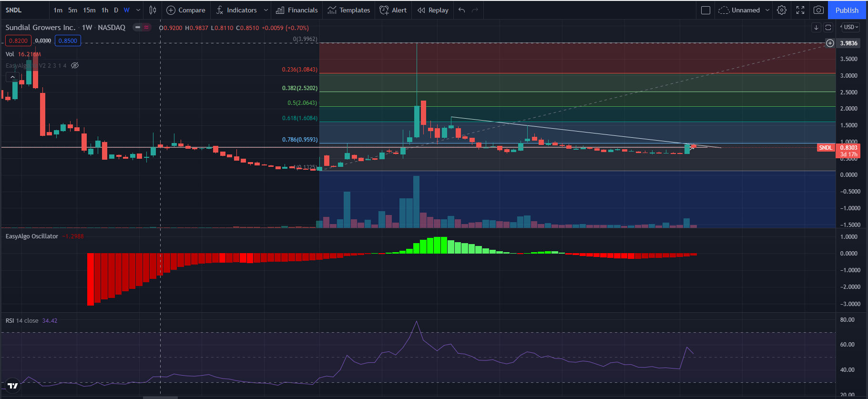Open the candlestick chart style menu
Viewport: 868px width, 399px height.
coord(153,10)
